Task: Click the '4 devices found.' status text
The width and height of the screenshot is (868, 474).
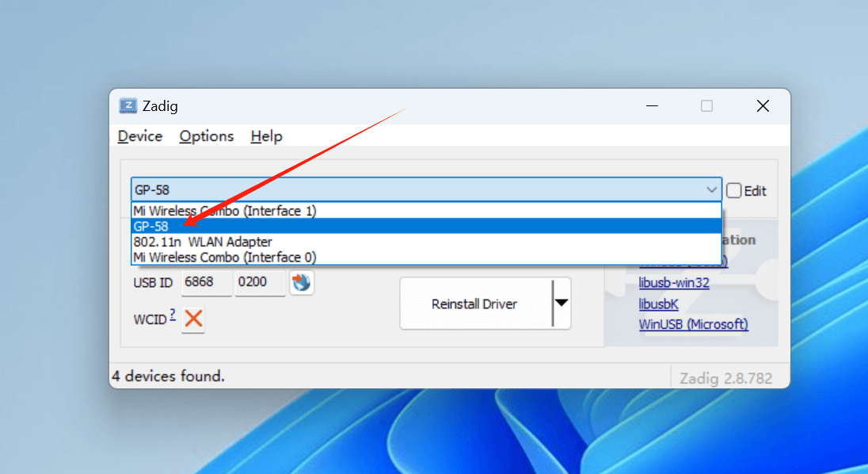Action: 168,376
